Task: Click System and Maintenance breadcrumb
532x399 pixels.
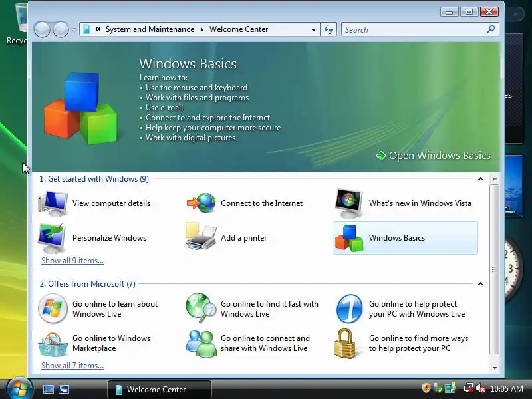Action: pyautogui.click(x=150, y=29)
